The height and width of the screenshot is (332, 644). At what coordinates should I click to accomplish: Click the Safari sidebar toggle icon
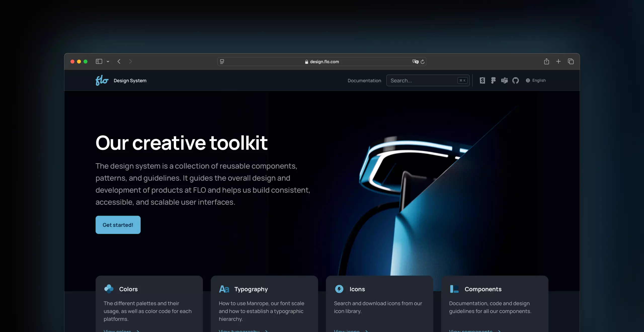pos(99,61)
